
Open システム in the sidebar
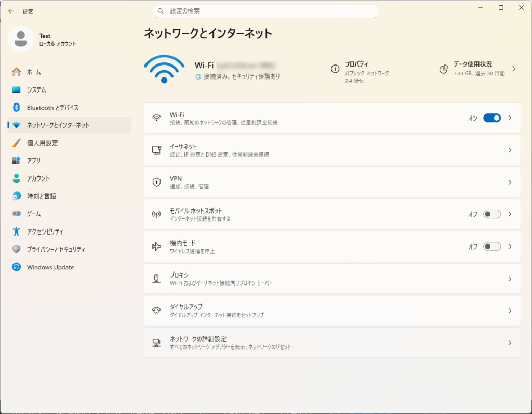[36, 90]
